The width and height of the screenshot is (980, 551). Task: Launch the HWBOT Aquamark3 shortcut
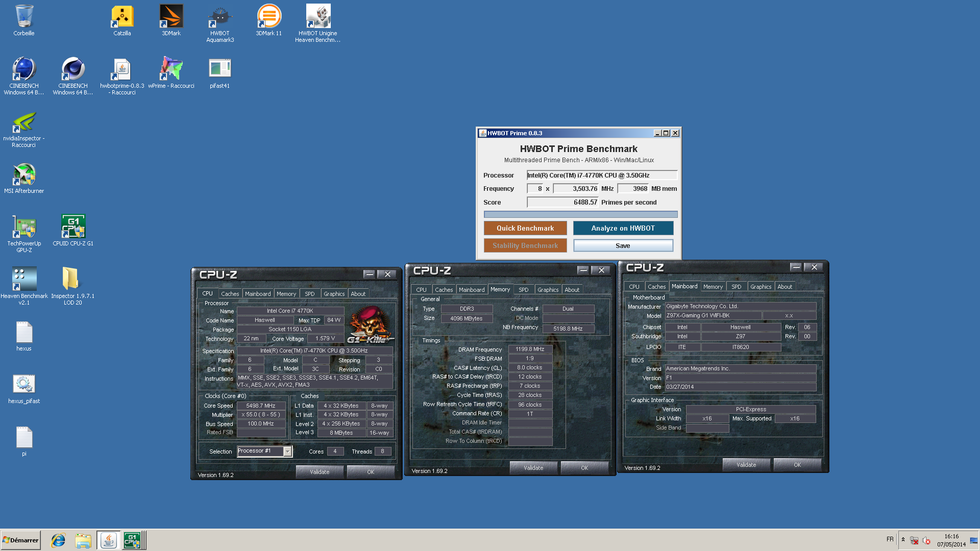pos(220,23)
